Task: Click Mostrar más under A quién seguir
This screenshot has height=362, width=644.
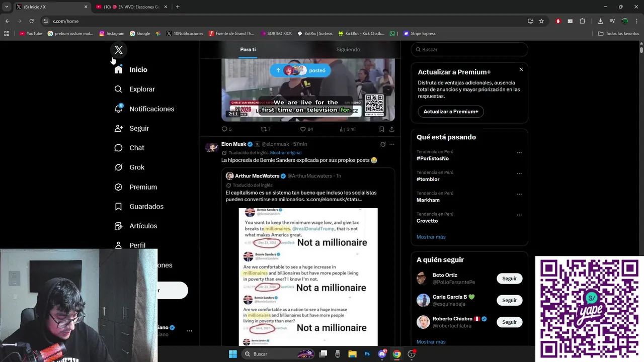Action: point(431,342)
